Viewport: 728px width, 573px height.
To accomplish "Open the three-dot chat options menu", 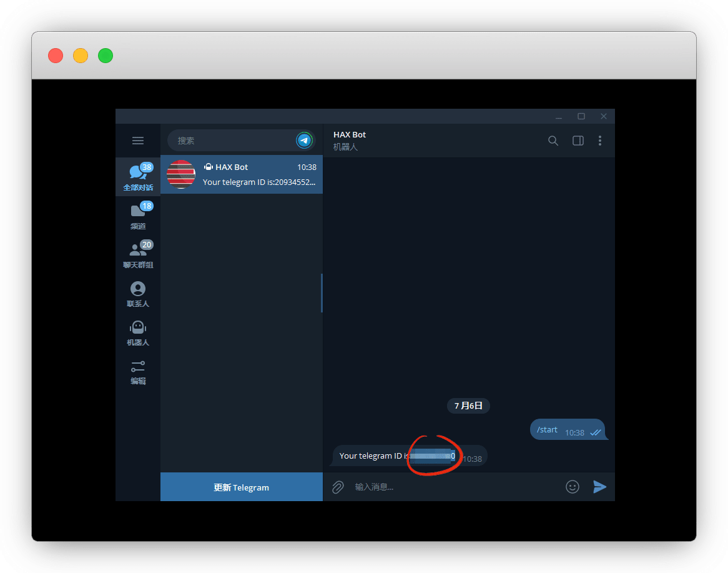I will [x=599, y=141].
